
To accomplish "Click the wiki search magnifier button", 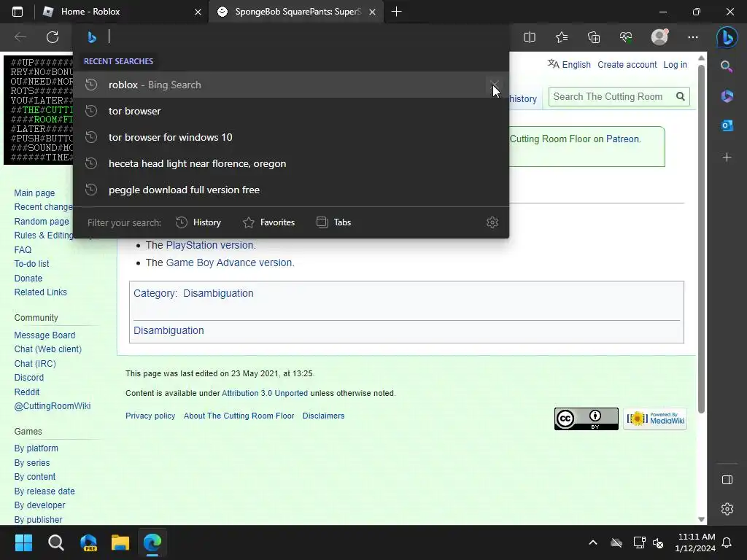I will pyautogui.click(x=681, y=97).
